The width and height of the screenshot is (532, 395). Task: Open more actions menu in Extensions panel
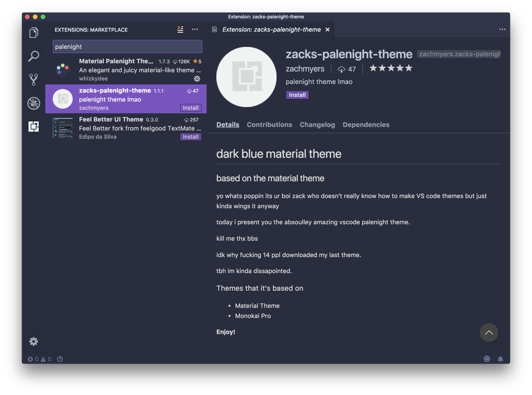[x=195, y=29]
